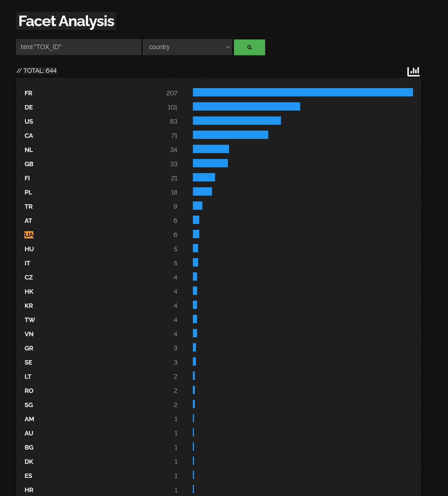Image resolution: width=448 pixels, height=496 pixels.
Task: Select the LT country label
Action: click(x=28, y=376)
